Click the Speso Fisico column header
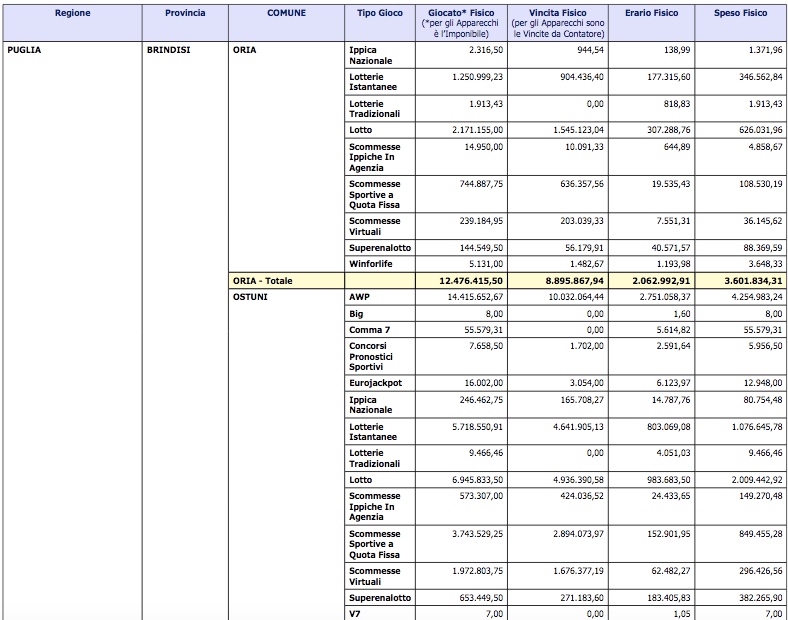The width and height of the screenshot is (788, 620). [x=741, y=13]
